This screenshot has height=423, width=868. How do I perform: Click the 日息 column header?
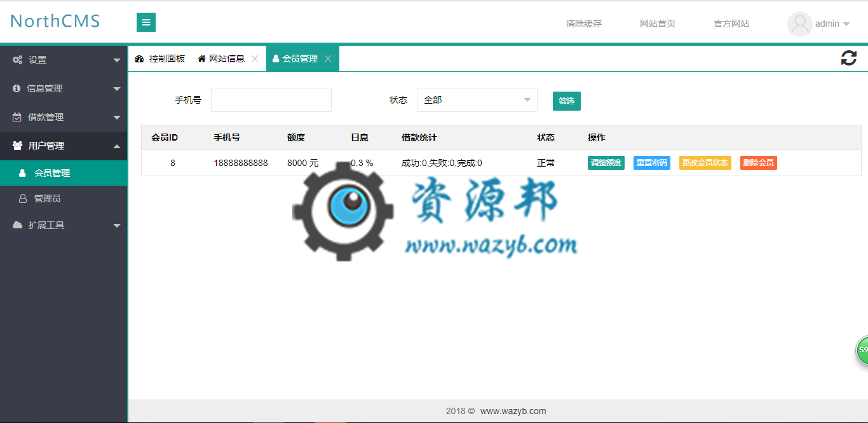360,137
